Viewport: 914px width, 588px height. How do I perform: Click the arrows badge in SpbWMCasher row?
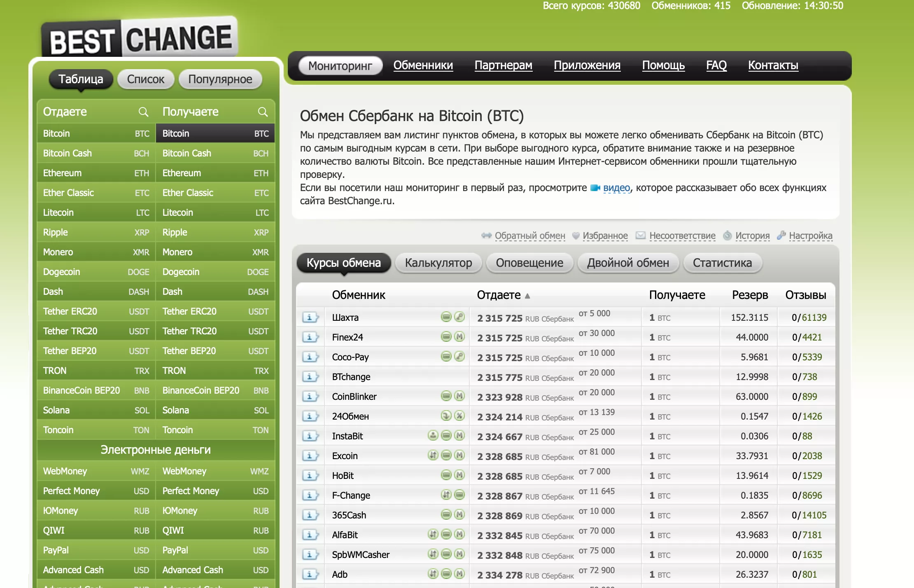[x=433, y=554]
